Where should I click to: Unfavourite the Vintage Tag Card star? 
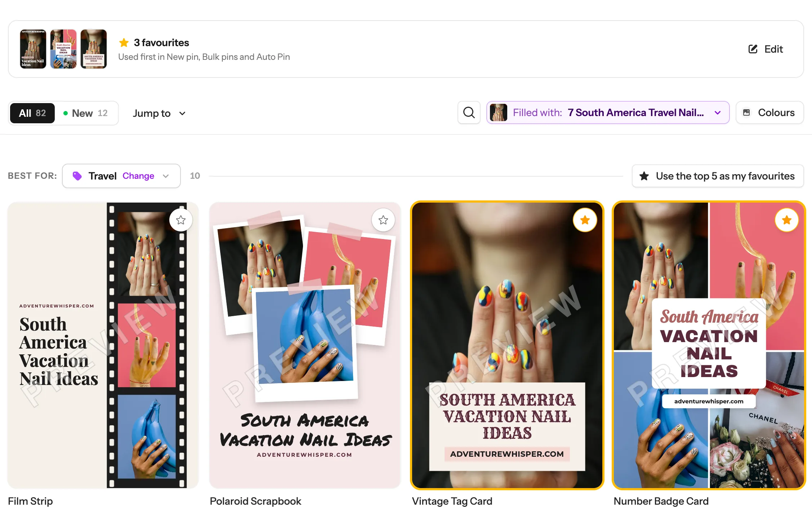(585, 220)
